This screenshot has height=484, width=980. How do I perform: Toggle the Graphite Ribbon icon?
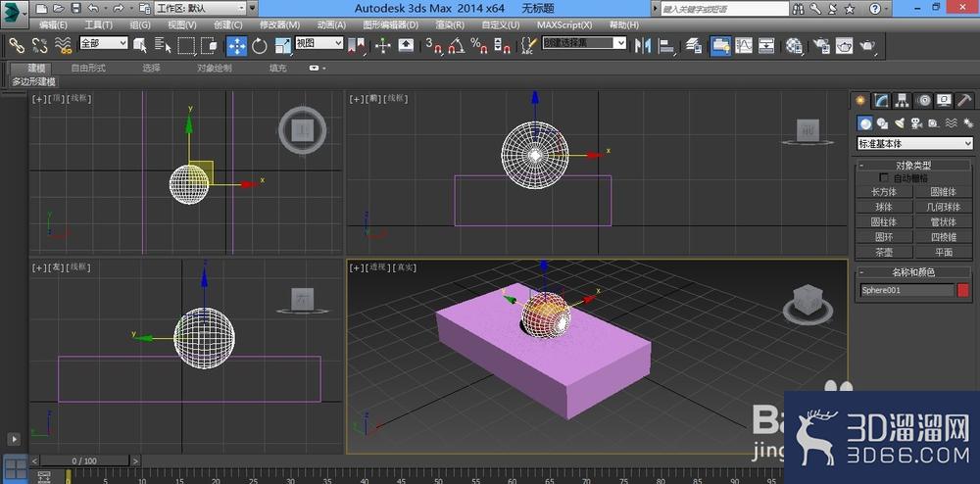tap(720, 45)
